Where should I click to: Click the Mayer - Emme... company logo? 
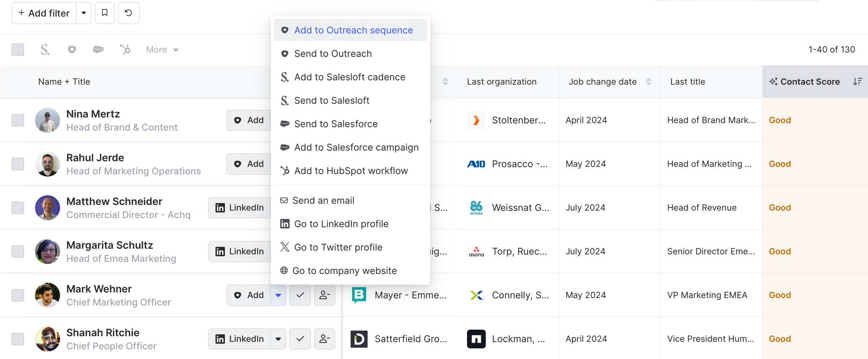click(359, 295)
